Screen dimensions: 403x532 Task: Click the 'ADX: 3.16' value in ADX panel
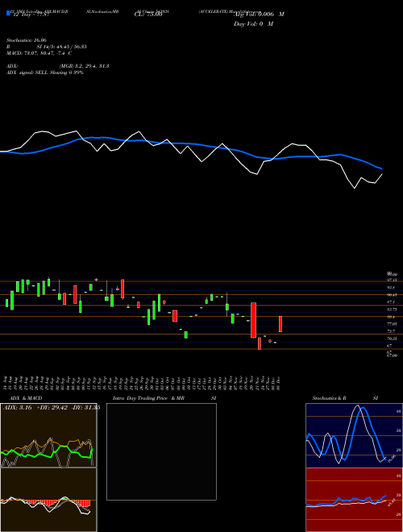17,408
